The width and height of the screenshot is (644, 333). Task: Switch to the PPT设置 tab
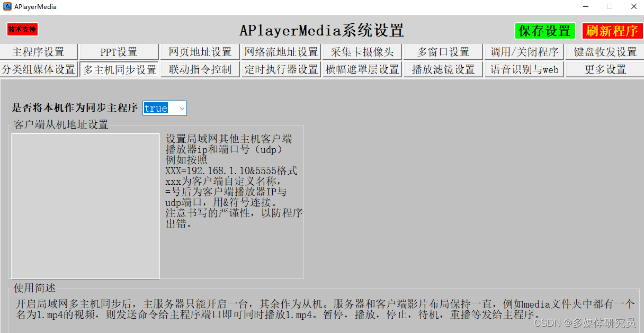(x=119, y=52)
